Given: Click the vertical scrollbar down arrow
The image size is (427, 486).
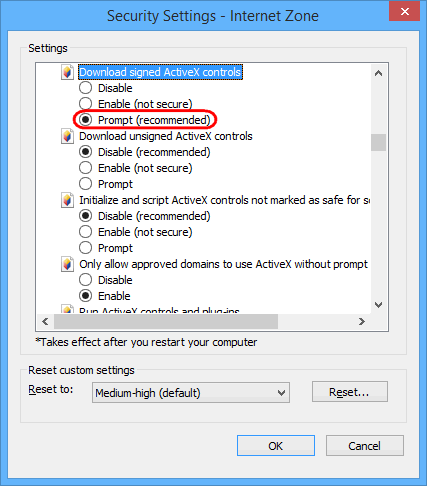Looking at the screenshot, I should (378, 305).
